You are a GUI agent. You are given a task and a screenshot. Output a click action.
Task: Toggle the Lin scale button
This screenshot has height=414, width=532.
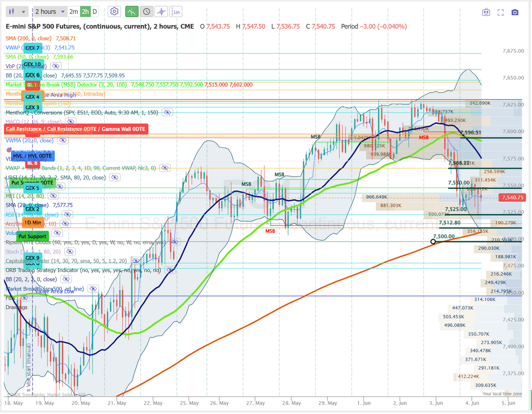pos(176,11)
